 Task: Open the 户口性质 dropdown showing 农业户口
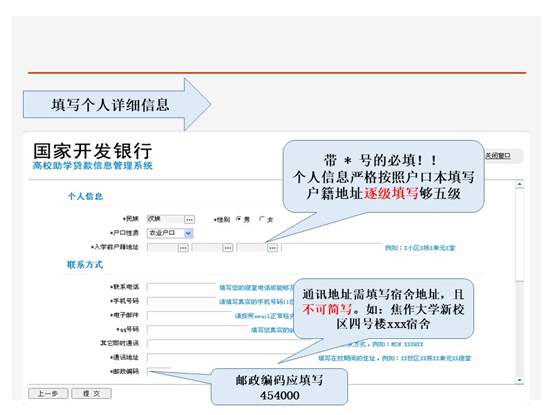click(x=170, y=233)
